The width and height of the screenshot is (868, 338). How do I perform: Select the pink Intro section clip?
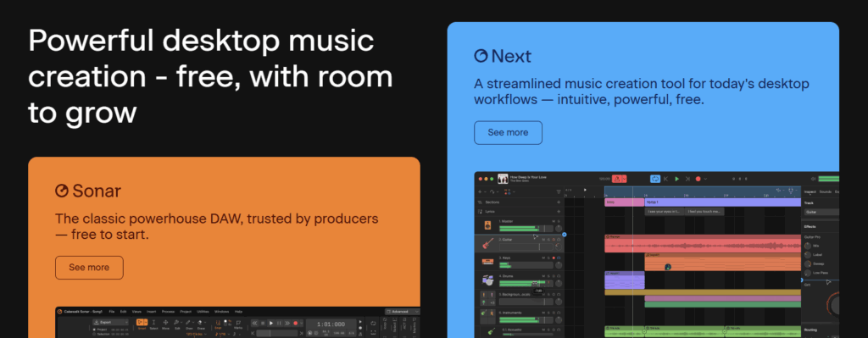pyautogui.click(x=625, y=202)
